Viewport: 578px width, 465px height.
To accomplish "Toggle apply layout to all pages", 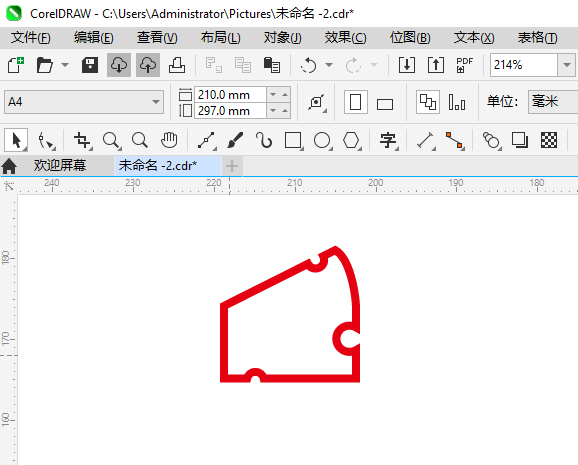I will (428, 102).
